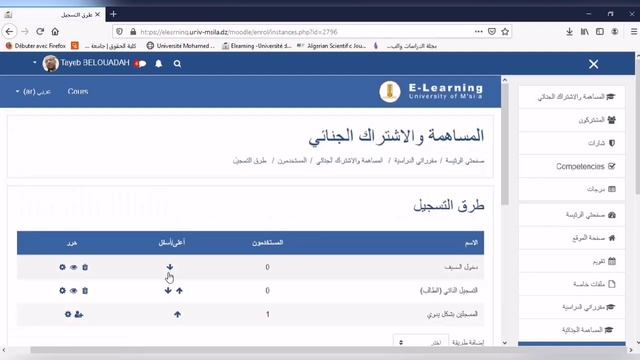Open the page actions three-dots menu
Viewport: 640px width, 360px height.
click(x=478, y=31)
